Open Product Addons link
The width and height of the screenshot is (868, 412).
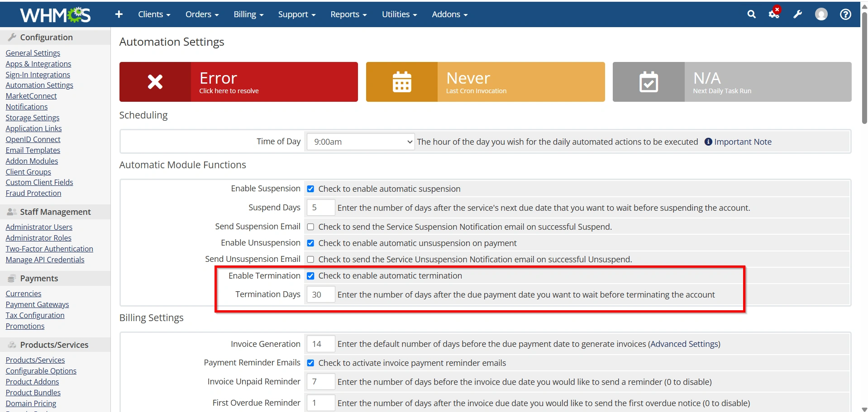click(33, 382)
